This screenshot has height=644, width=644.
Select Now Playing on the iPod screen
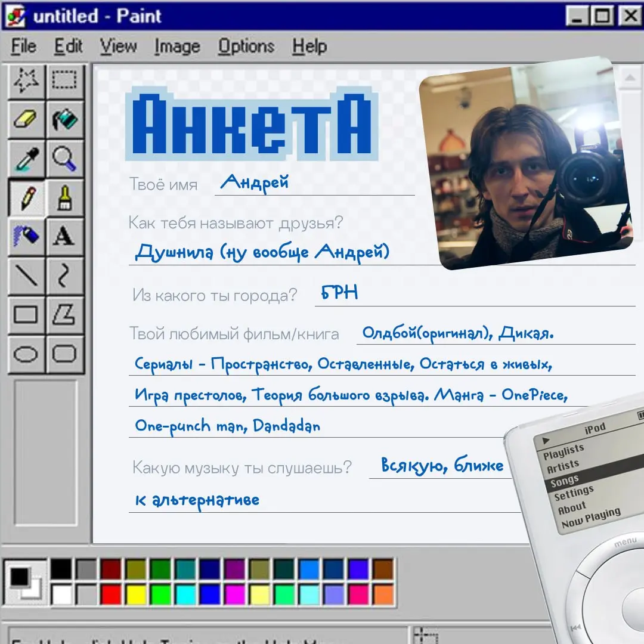click(x=590, y=518)
